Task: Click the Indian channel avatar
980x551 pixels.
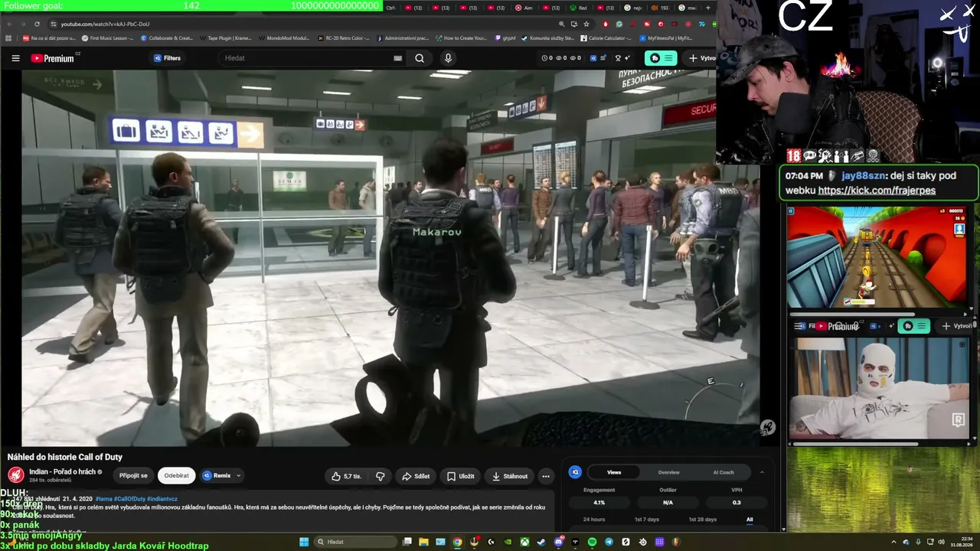Action: coord(15,475)
